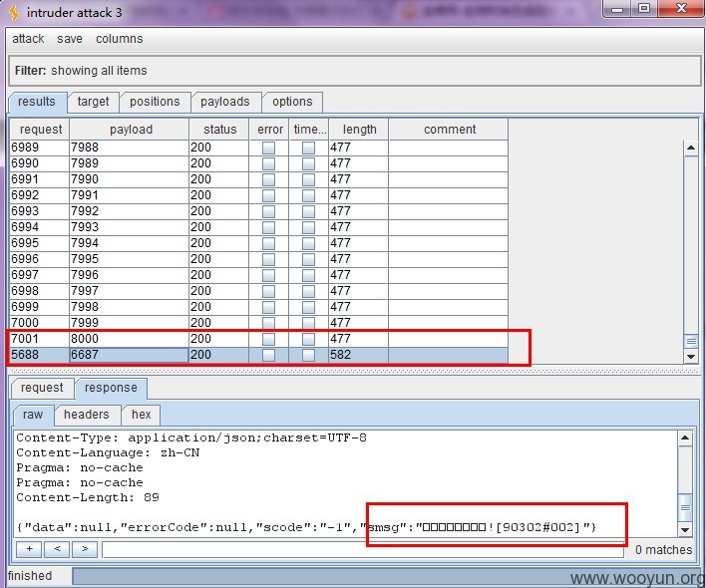
Task: Click the attack progress bar
Action: coord(387,577)
